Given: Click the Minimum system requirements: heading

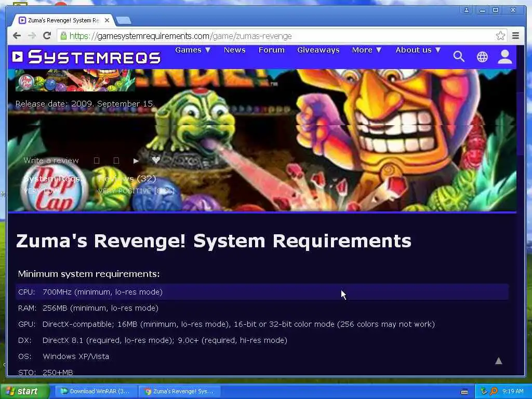Looking at the screenshot, I should coord(88,273).
